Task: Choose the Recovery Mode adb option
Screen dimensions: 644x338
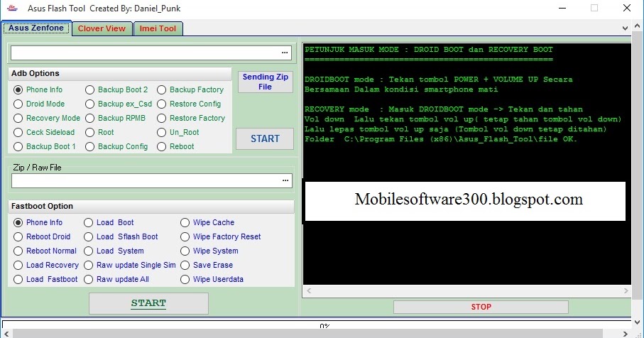Action: (x=47, y=119)
